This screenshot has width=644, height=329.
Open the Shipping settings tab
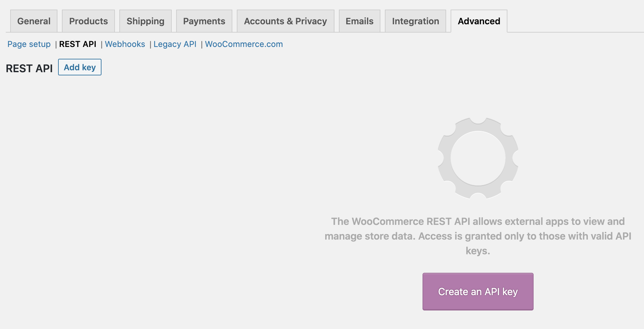146,21
